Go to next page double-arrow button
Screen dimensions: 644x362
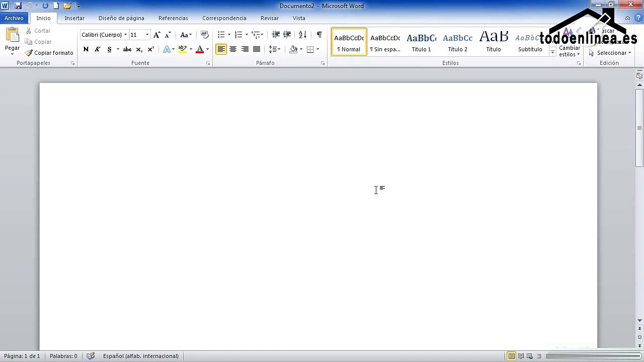coord(640,346)
